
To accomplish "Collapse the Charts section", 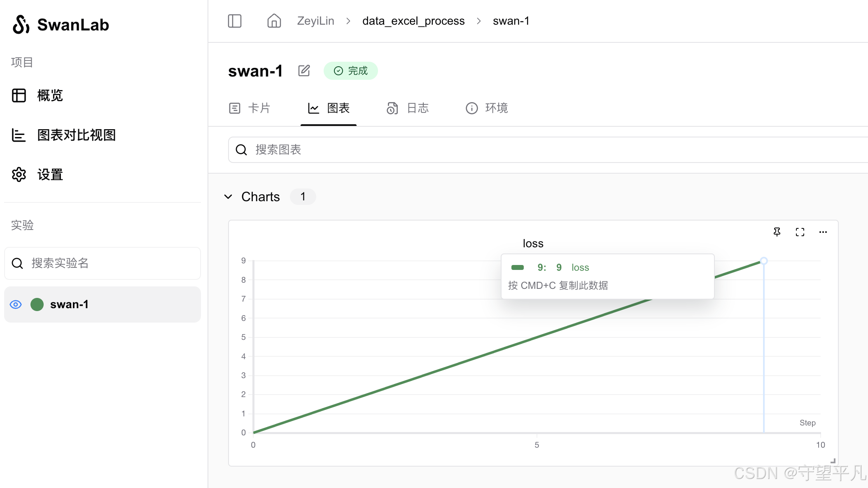I will 229,197.
